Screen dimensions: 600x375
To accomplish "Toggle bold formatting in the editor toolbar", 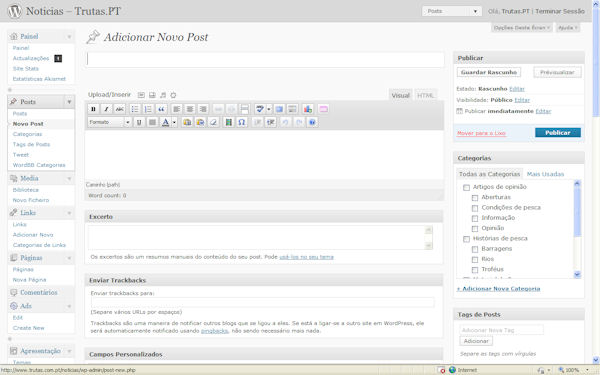I will click(x=93, y=109).
